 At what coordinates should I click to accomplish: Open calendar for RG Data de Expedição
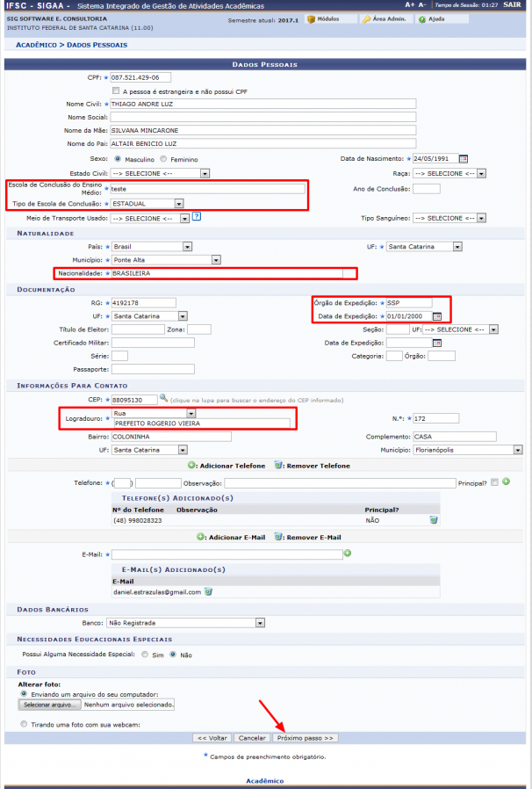[437, 316]
